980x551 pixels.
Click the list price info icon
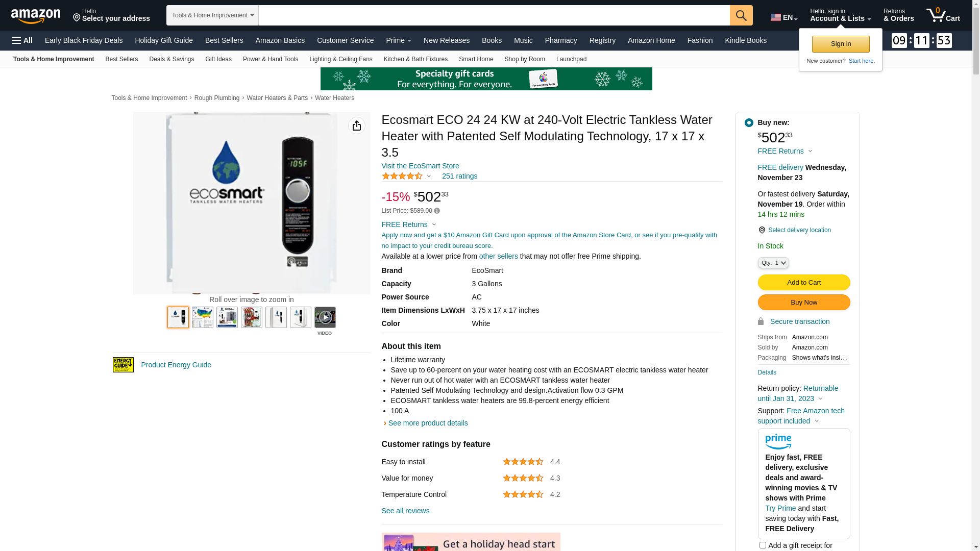(437, 211)
